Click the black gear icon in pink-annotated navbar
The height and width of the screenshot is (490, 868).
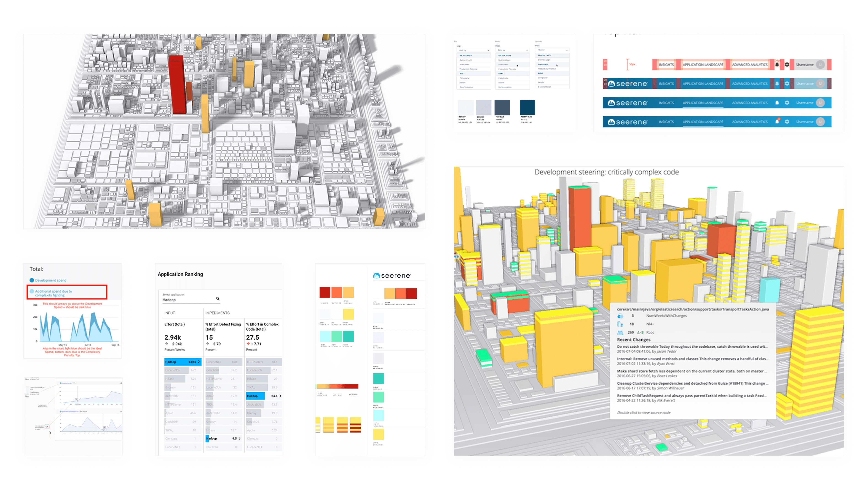tap(787, 64)
